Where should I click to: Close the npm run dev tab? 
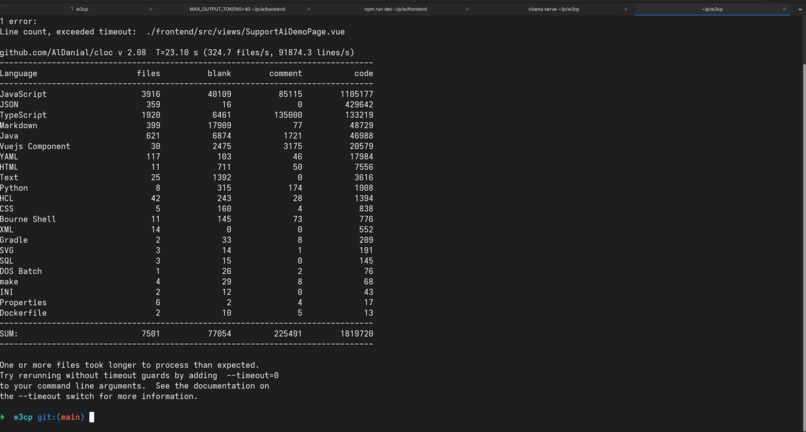coord(467,9)
